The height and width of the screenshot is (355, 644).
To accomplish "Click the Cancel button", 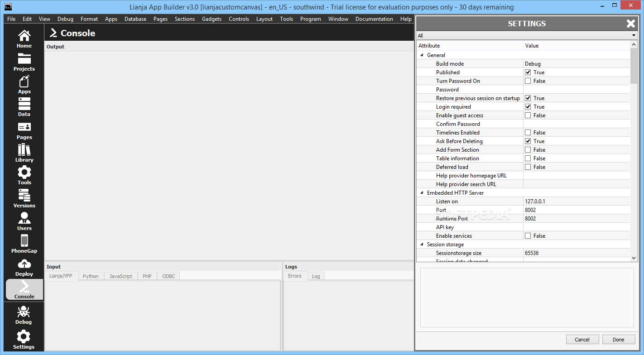I will [x=582, y=340].
